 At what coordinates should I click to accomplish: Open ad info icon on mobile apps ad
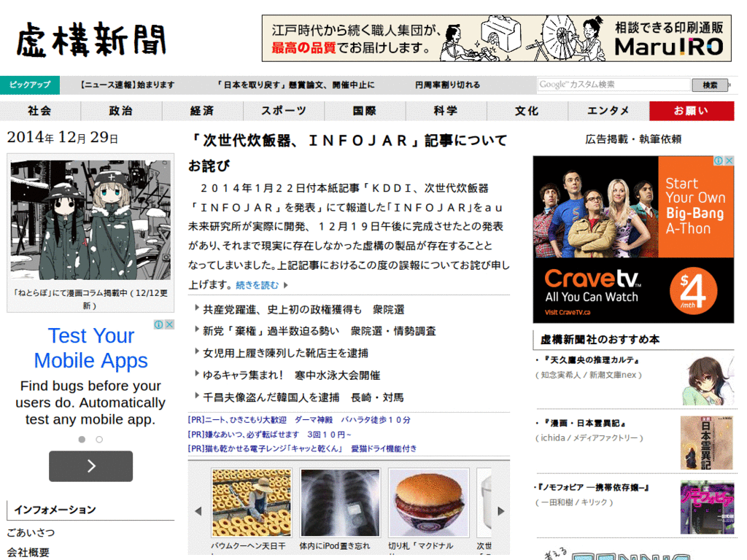click(x=158, y=324)
